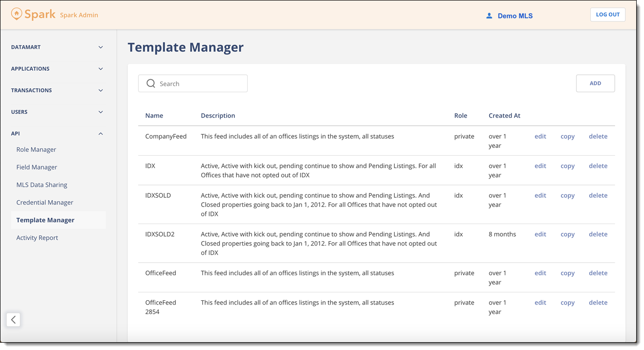The width and height of the screenshot is (644, 350).
Task: Open the Activity Report page
Action: click(x=37, y=238)
